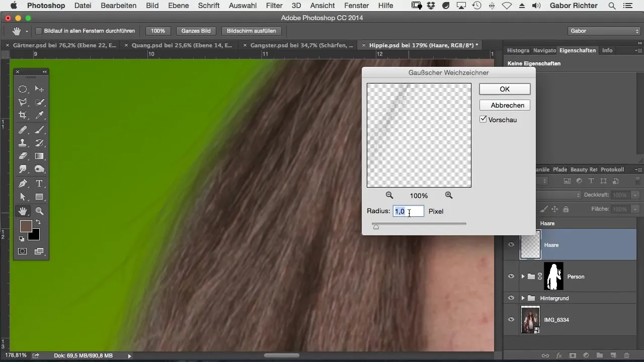Zoom out in Gaussian blur preview
This screenshot has width=644, height=362.
tap(389, 196)
